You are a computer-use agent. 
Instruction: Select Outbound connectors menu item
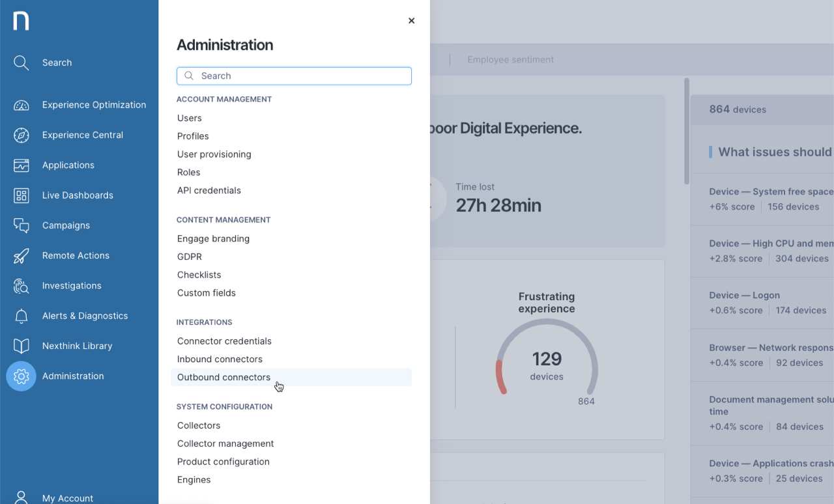(x=223, y=377)
